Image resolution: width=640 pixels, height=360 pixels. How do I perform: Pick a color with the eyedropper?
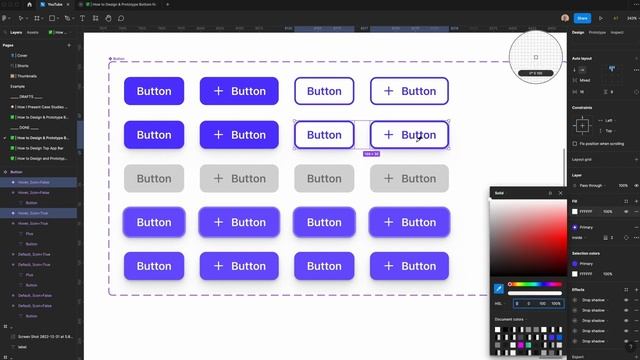click(x=499, y=289)
